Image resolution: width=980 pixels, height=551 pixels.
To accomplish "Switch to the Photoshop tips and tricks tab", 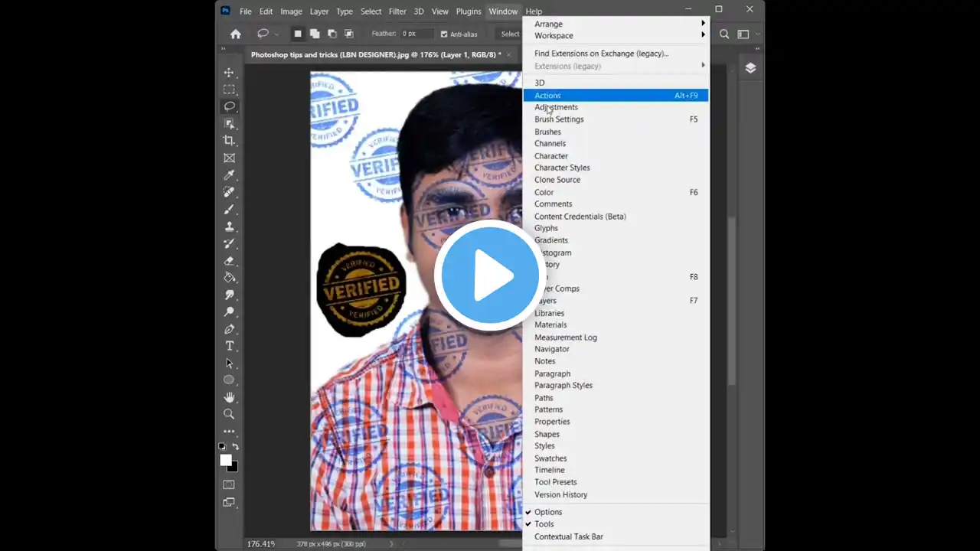I will click(x=376, y=55).
